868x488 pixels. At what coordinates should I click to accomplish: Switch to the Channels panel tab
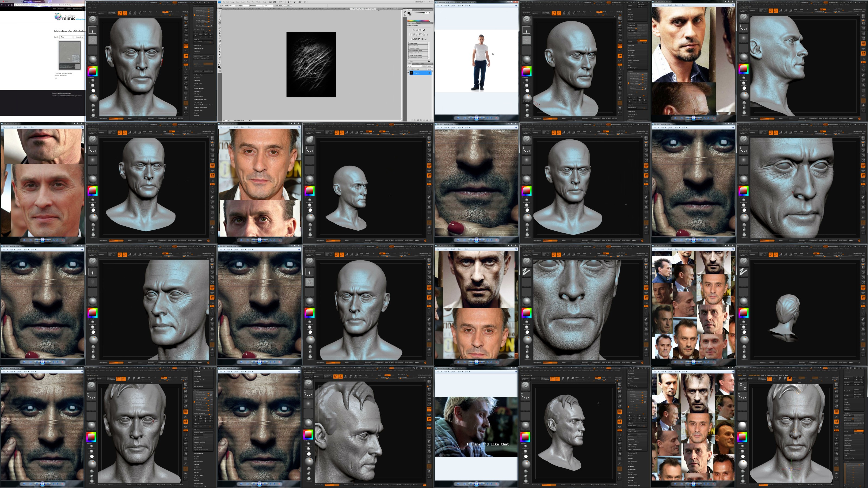point(416,64)
